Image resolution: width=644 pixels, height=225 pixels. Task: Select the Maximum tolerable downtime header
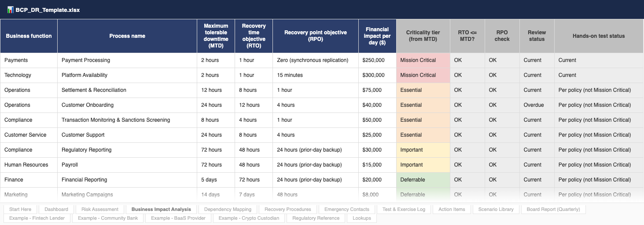[x=216, y=36]
